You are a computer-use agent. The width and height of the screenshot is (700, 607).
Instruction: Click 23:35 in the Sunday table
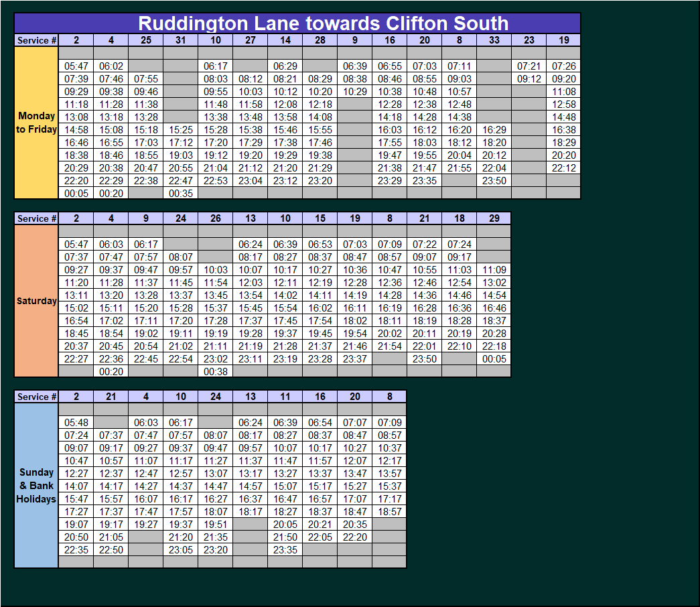pos(285,550)
